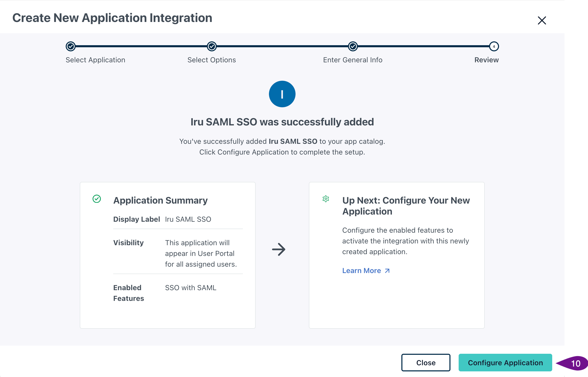
Task: Click the visibility description about User Portal
Action: [201, 253]
